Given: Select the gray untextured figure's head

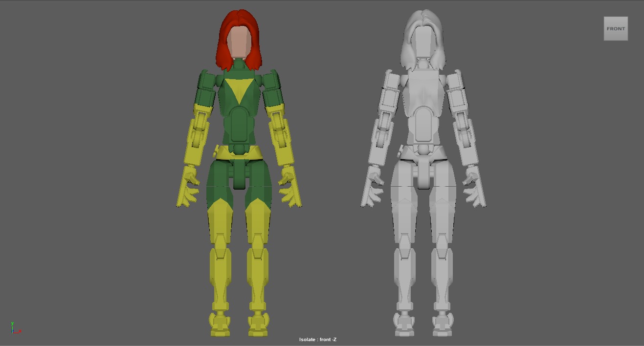Looking at the screenshot, I should pos(423,40).
